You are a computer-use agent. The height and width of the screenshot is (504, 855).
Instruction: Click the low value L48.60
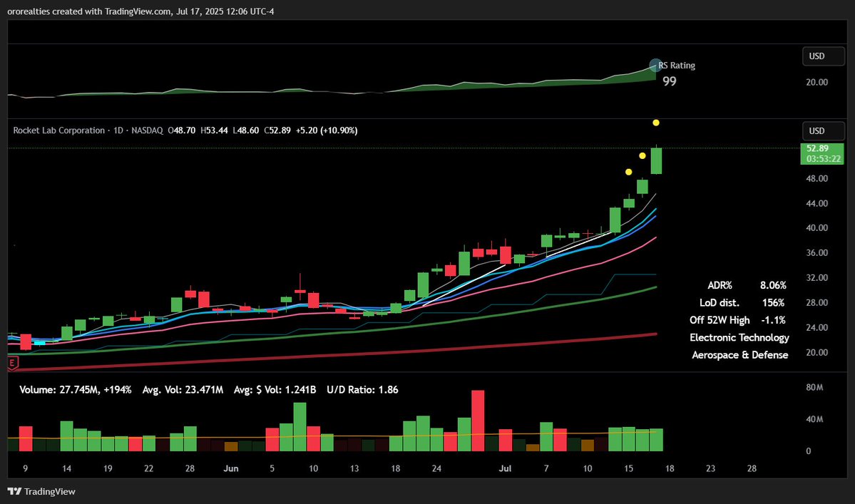[x=245, y=130]
